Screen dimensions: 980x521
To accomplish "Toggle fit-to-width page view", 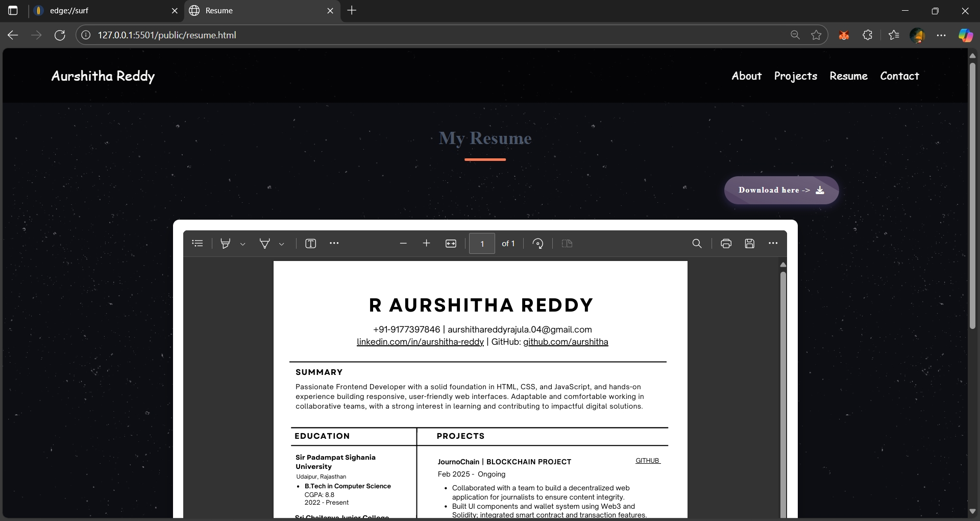I will click(451, 244).
